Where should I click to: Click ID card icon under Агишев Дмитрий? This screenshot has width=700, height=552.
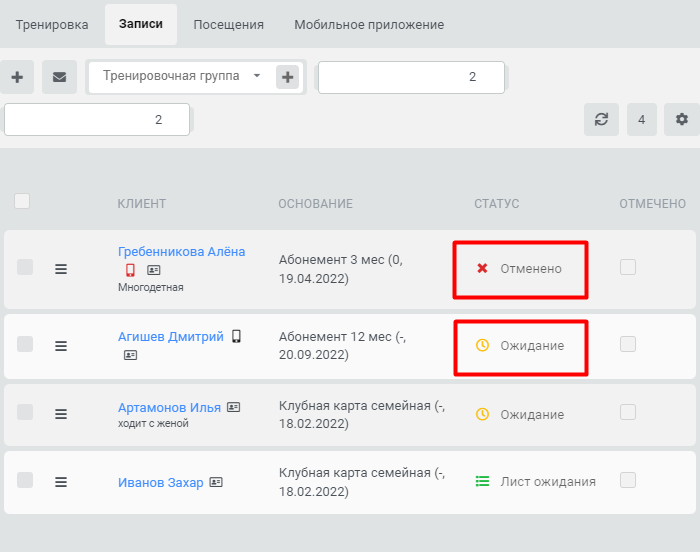pos(130,355)
